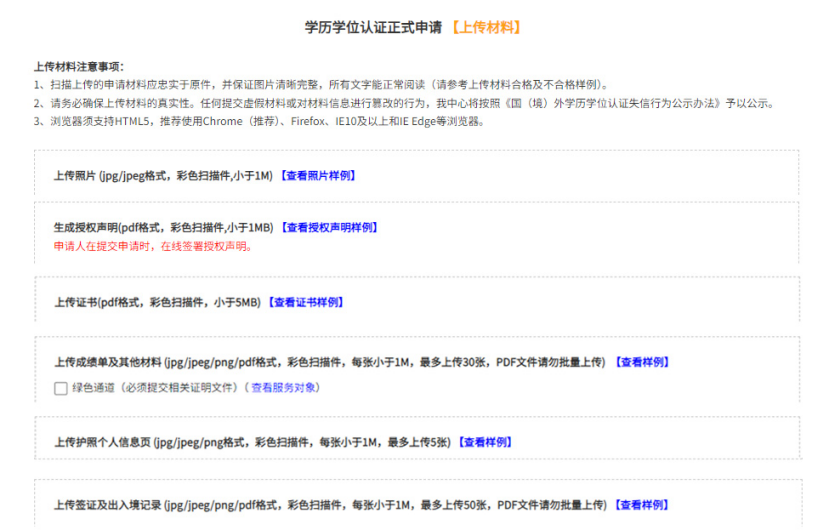View sample for 上传成绩单及其他材料 row

641,362
